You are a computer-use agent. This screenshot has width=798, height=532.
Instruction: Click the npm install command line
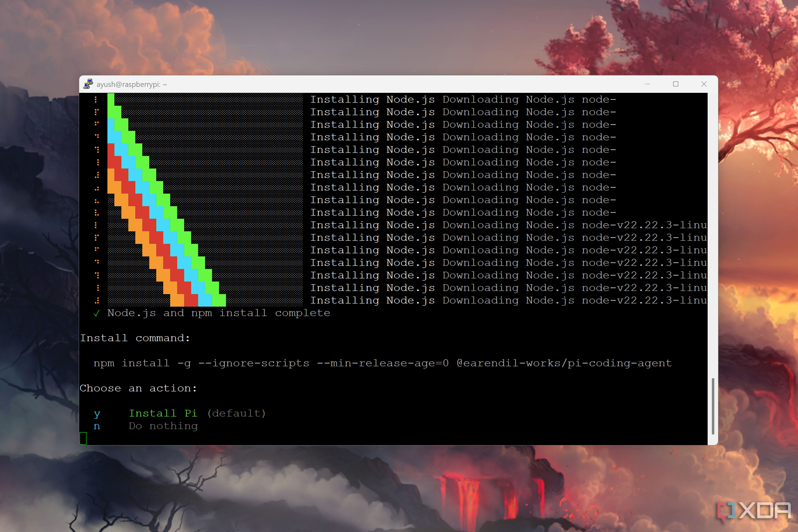(382, 363)
